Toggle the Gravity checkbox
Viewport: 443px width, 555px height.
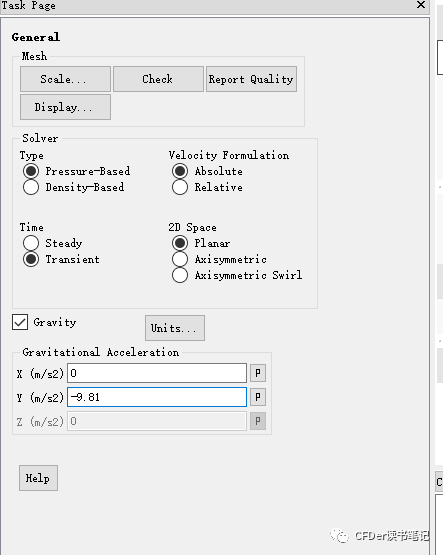(20, 322)
